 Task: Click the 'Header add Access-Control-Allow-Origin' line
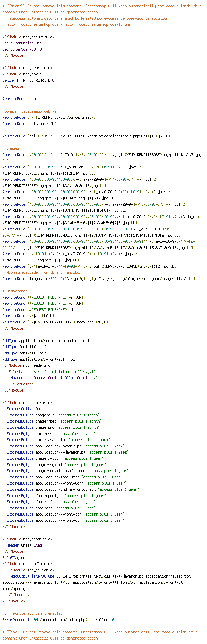pos(54,378)
